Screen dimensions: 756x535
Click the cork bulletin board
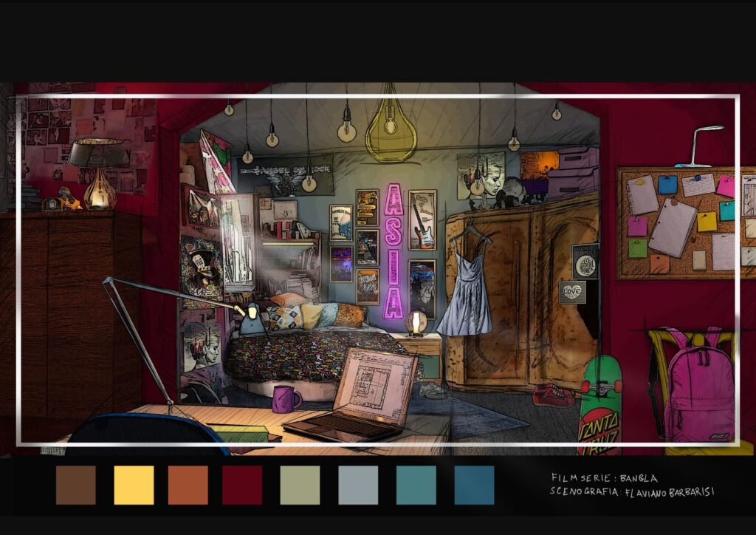tap(684, 222)
